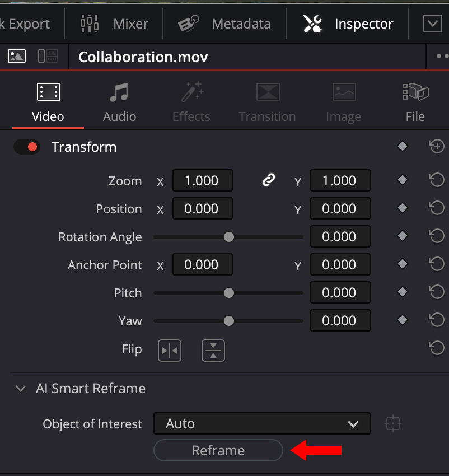The width and height of the screenshot is (449, 476).
Task: Add keyframe for all Transform parameters
Action: click(402, 147)
